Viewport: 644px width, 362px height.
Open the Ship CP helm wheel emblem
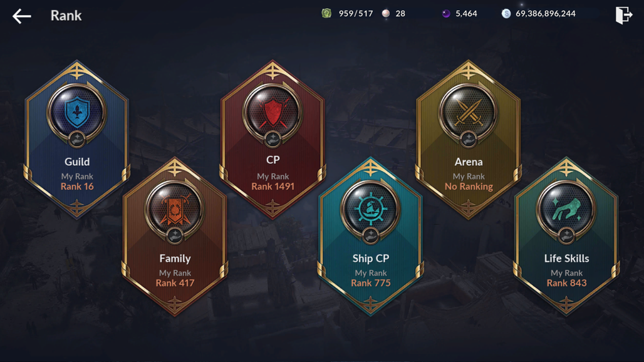370,209
